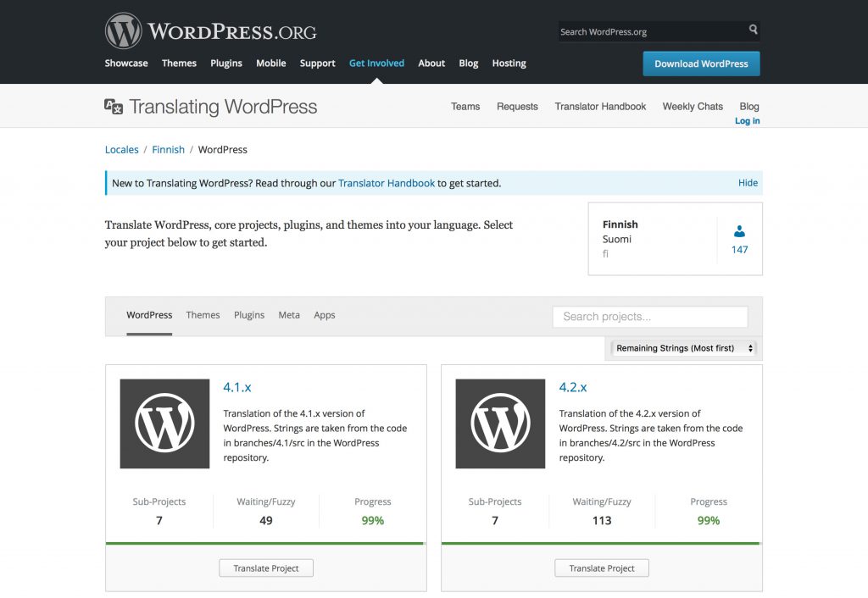Image resolution: width=868 pixels, height=598 pixels.
Task: Switch to the Plugins projects tab
Action: pyautogui.click(x=249, y=315)
